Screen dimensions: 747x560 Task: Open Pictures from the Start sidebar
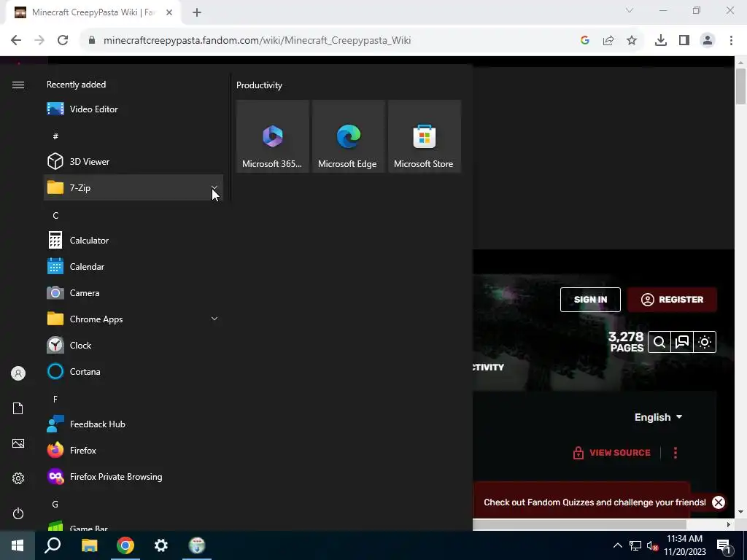coord(18,443)
